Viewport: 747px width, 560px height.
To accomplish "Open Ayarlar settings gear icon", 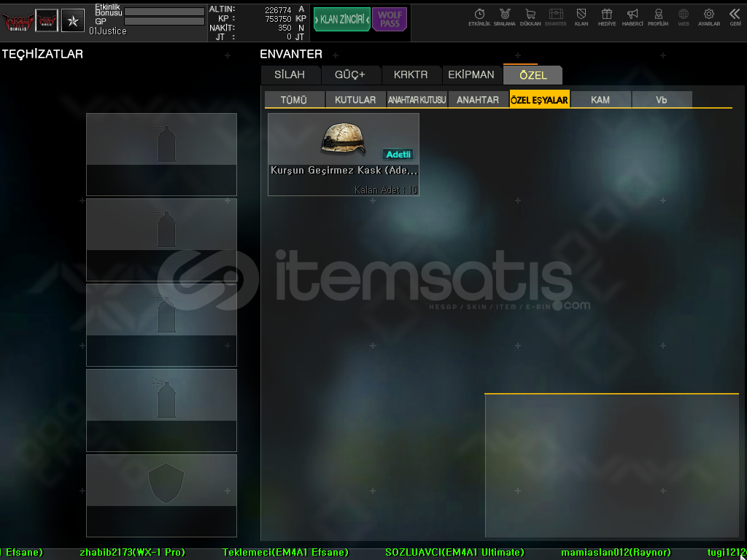I will tap(709, 17).
